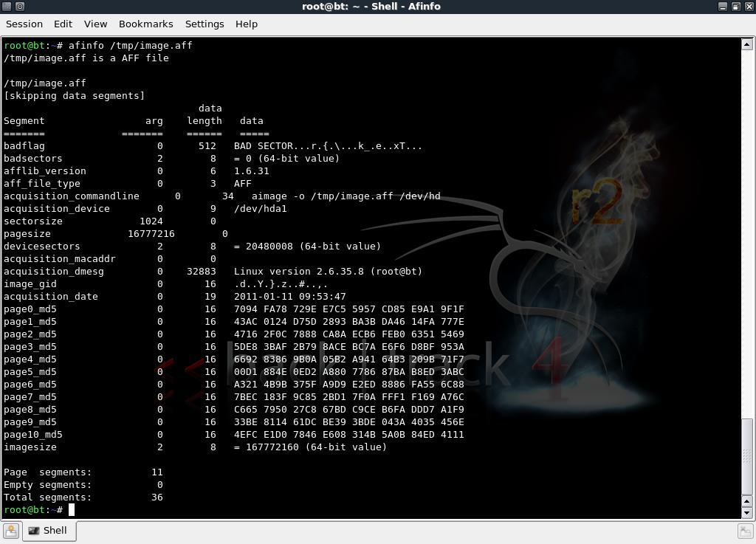Click the scrollbar thumb handle
This screenshot has height=544, width=756.
pos(747,456)
